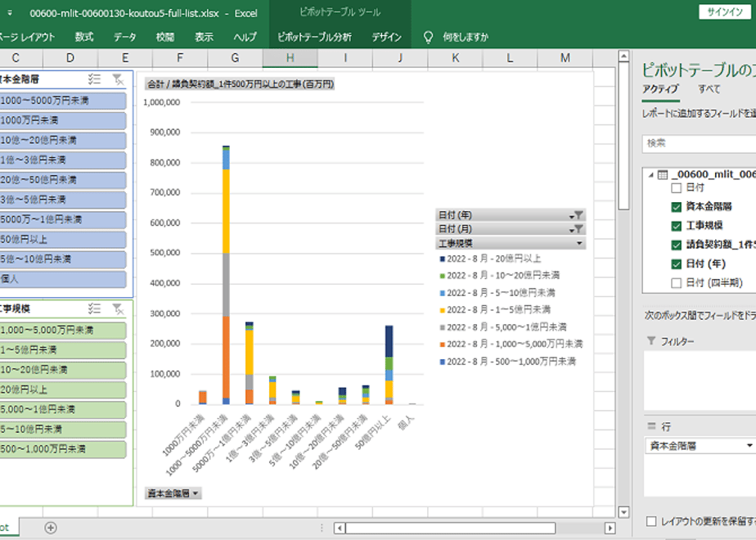The image size is (756, 540).
Task: Click the gray 5,000〜1億円未満 legend swatch
Action: (442, 327)
